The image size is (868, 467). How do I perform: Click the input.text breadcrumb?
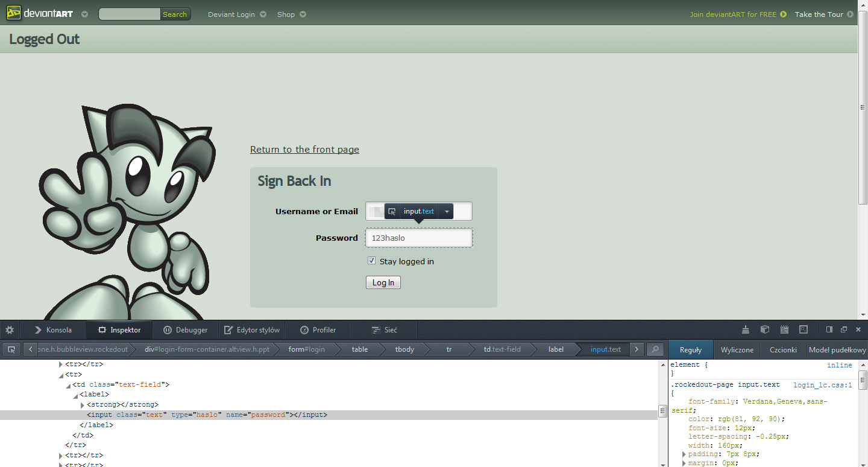[605, 349]
